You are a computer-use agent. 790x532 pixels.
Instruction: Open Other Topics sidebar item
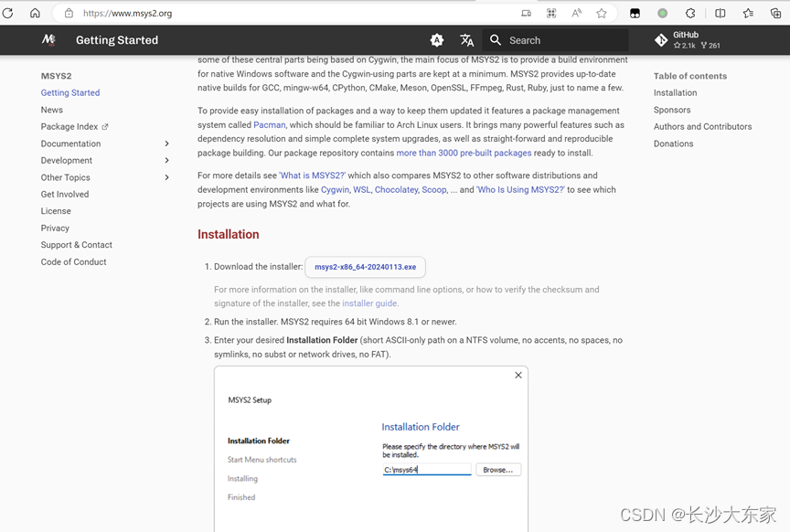click(66, 177)
